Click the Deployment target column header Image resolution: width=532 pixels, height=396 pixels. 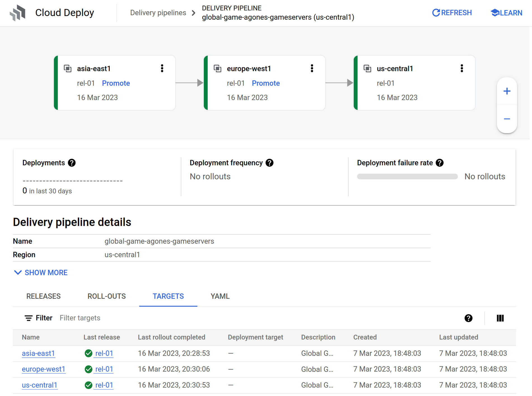[x=255, y=337]
